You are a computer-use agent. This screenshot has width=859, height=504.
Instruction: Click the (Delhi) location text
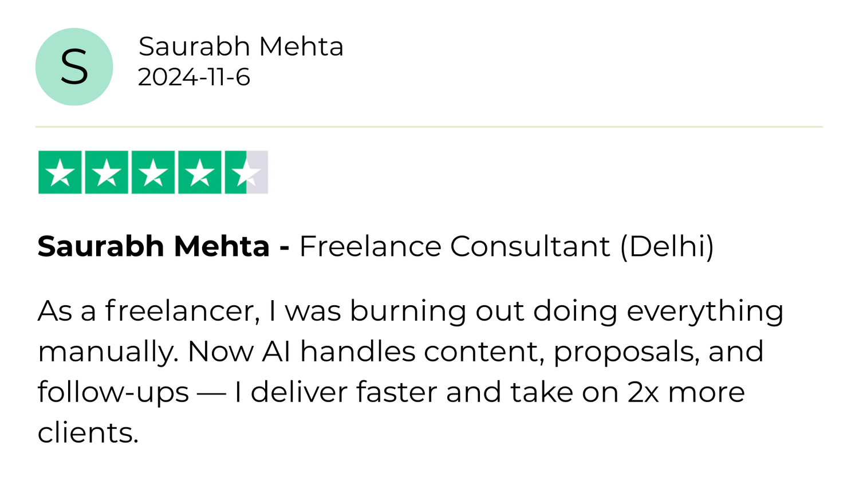click(667, 246)
